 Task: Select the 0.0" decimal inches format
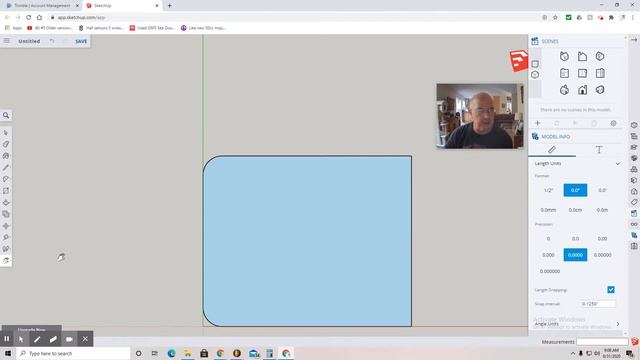click(x=575, y=190)
